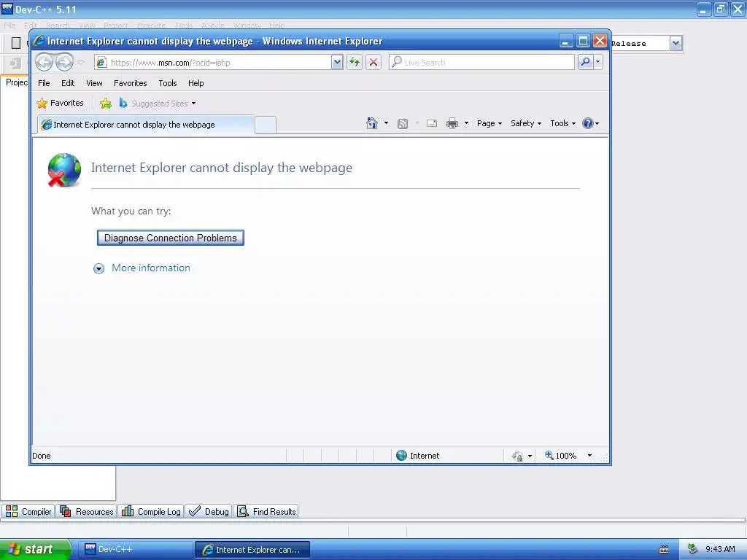
Task: Switch to Compiler tab in Dev-C++
Action: click(x=28, y=511)
